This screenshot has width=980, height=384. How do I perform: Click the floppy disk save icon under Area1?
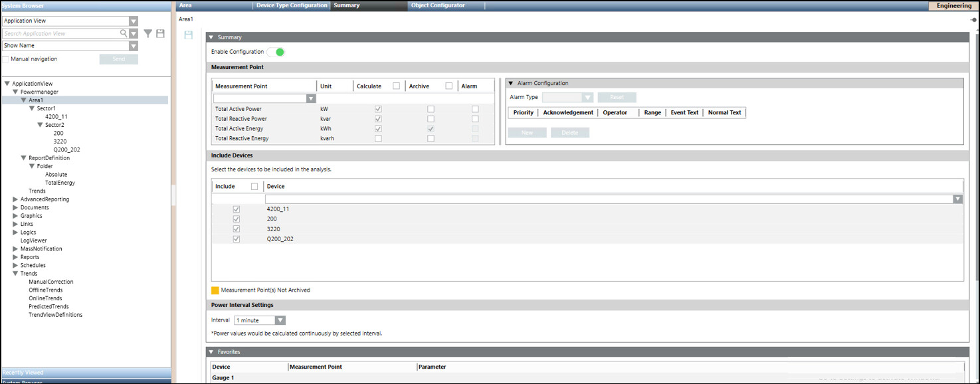point(189,35)
